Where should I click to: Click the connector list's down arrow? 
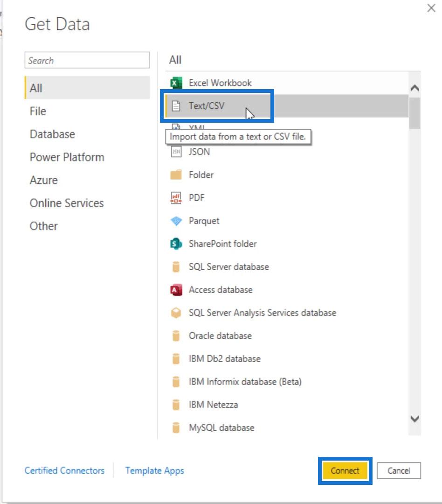pos(414,419)
